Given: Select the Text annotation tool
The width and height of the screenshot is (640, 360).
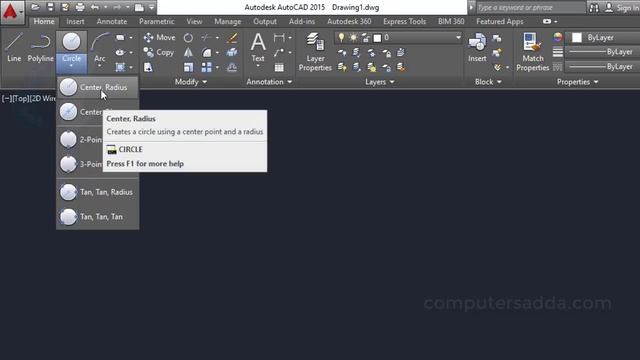Looking at the screenshot, I should [258, 47].
